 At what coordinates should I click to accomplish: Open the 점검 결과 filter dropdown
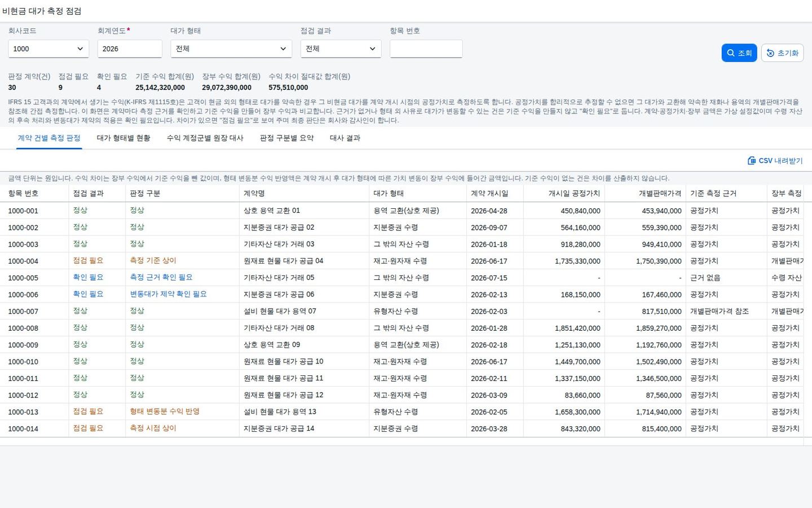click(341, 49)
